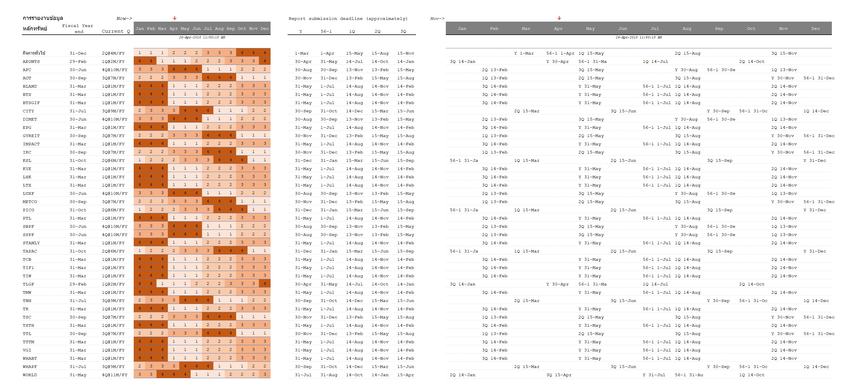868x389 pixels.
Task: Click 'Apr' header in the narrow heatmap
Action: (x=174, y=29)
